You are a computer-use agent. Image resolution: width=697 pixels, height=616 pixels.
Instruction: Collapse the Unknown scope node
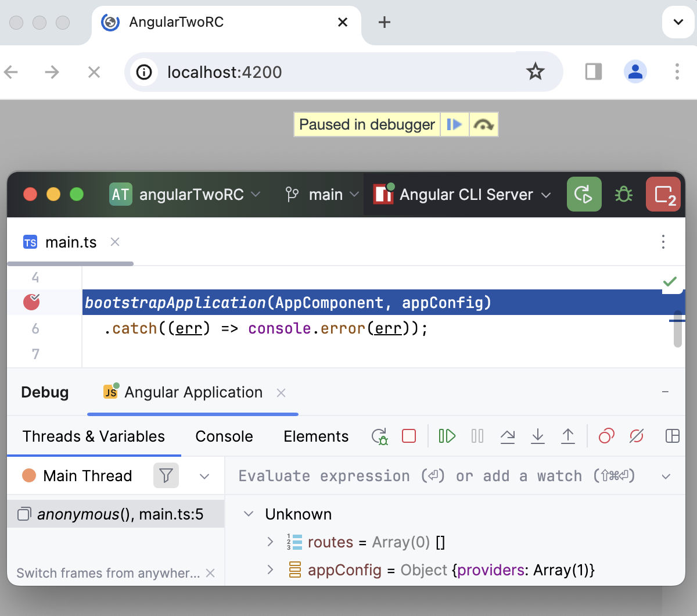click(249, 514)
